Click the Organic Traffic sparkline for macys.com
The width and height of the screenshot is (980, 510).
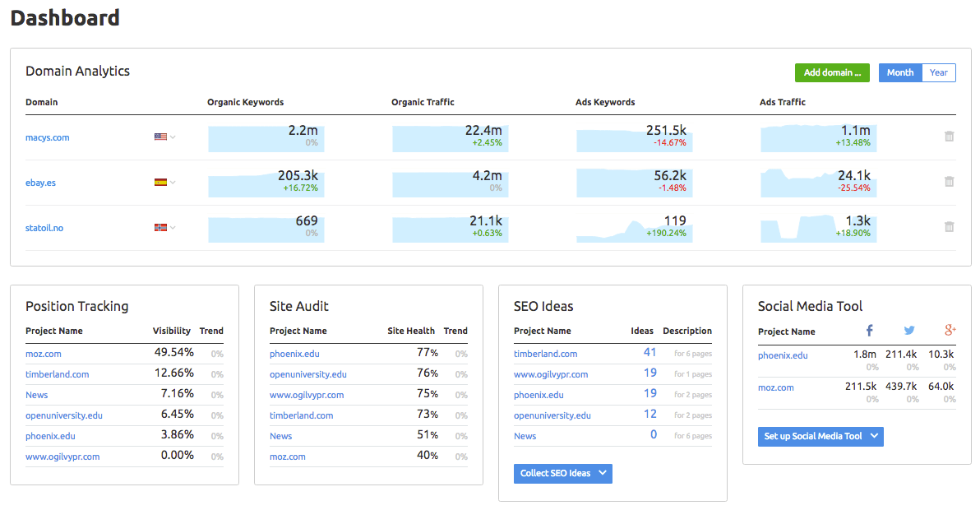tap(450, 138)
